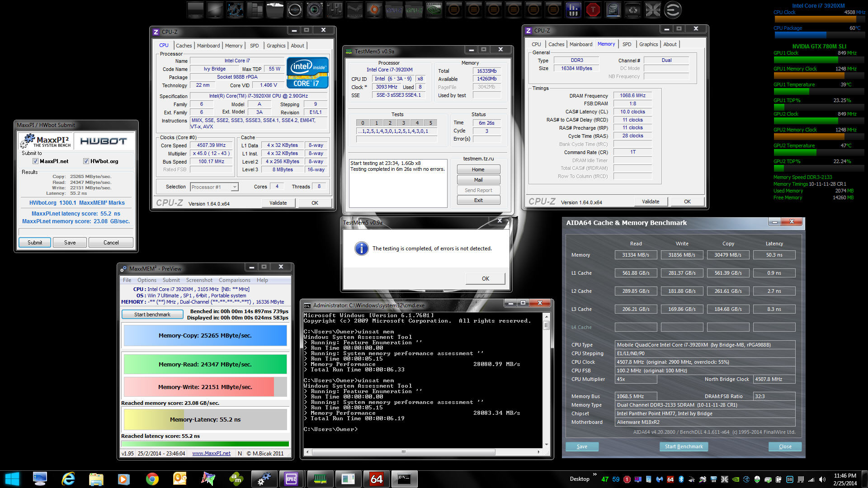Click the Memory-Latency result bar in MaxxMEM
The width and height of the screenshot is (868, 488).
tap(205, 419)
